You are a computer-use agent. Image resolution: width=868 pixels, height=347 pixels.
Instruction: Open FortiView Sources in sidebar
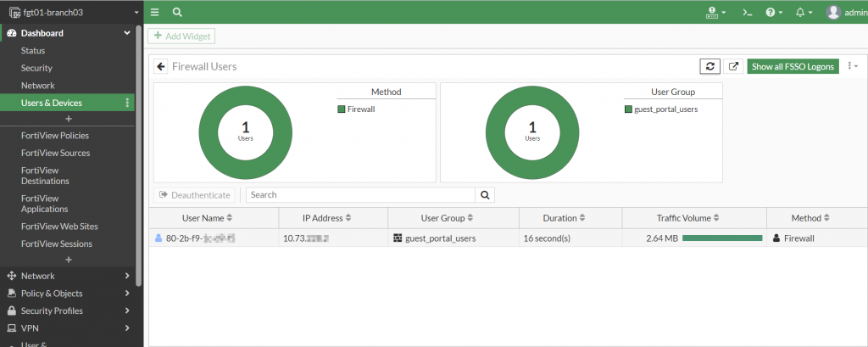click(55, 153)
